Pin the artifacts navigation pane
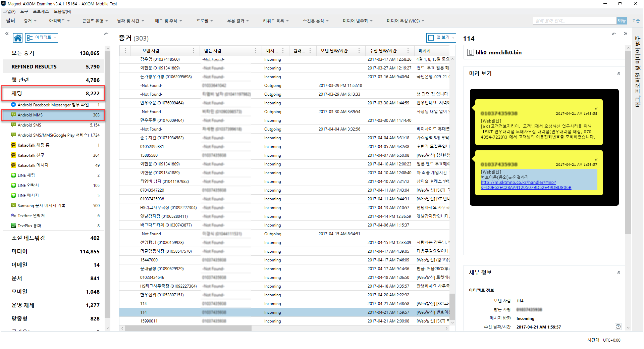The width and height of the screenshot is (644, 349). 106,33
